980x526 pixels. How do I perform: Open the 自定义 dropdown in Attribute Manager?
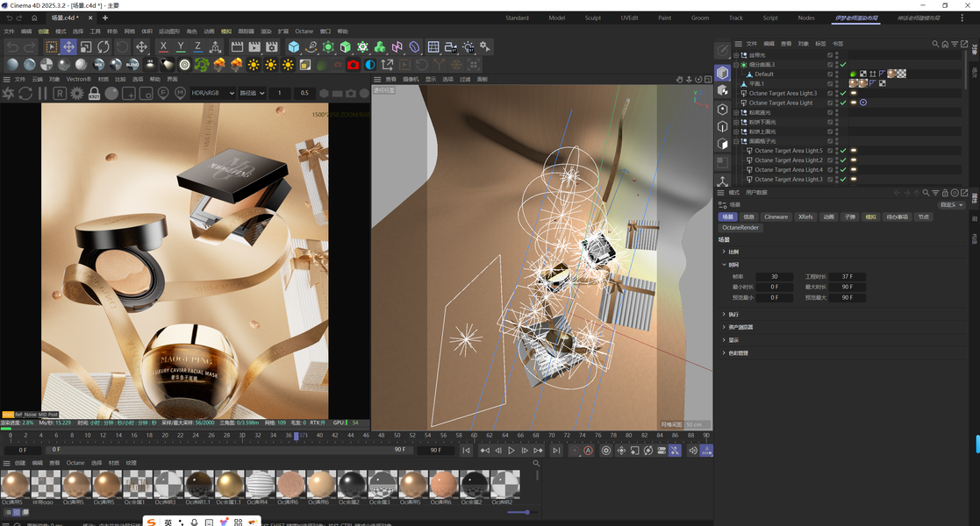pyautogui.click(x=952, y=205)
